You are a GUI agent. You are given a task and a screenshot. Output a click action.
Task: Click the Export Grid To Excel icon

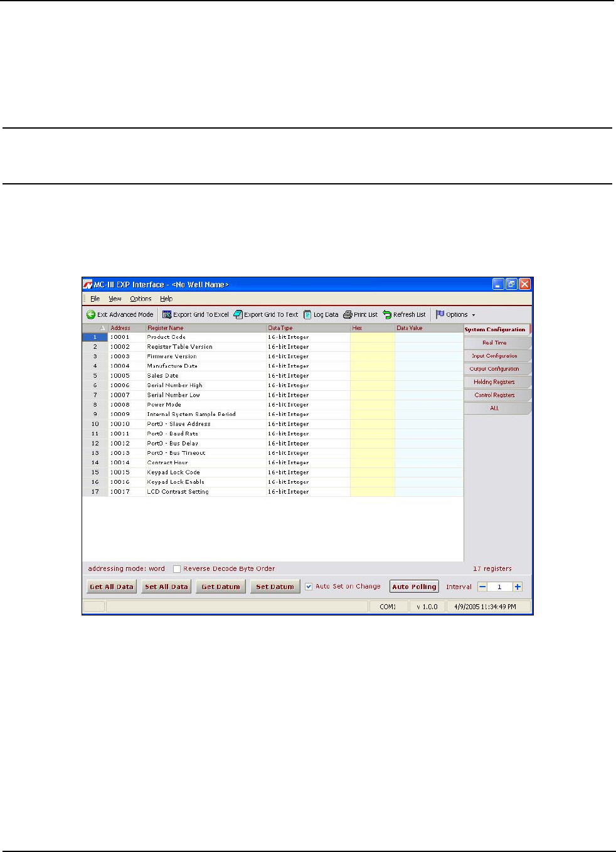pyautogui.click(x=167, y=315)
